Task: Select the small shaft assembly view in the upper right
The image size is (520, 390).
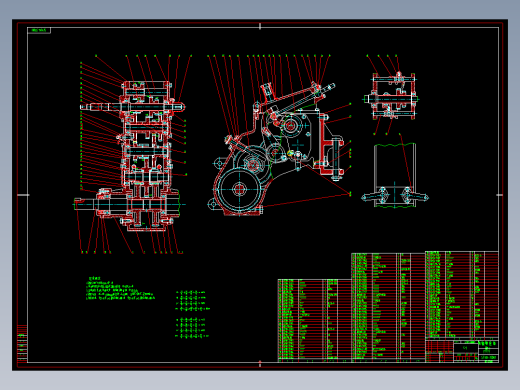Action: (392, 97)
